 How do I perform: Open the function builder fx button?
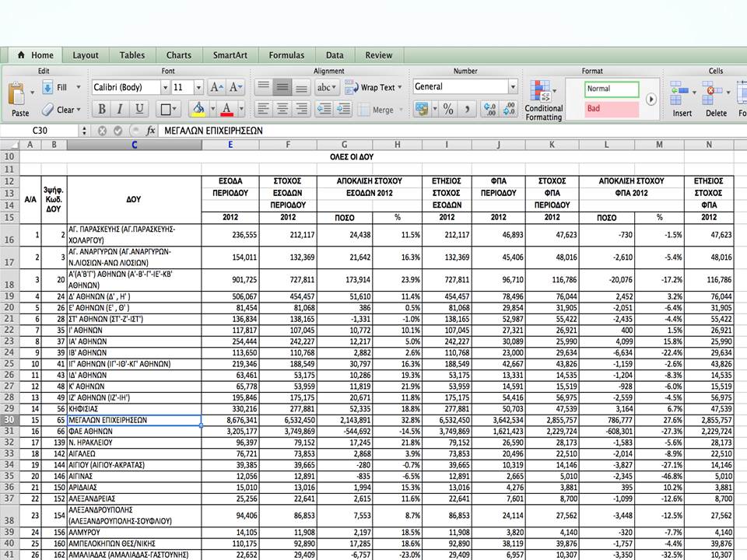151,131
